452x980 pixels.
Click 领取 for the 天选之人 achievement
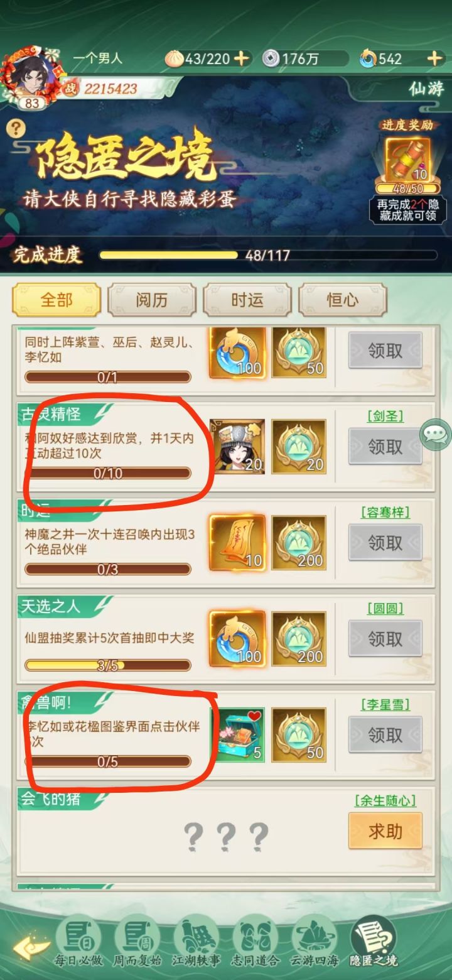tap(385, 639)
